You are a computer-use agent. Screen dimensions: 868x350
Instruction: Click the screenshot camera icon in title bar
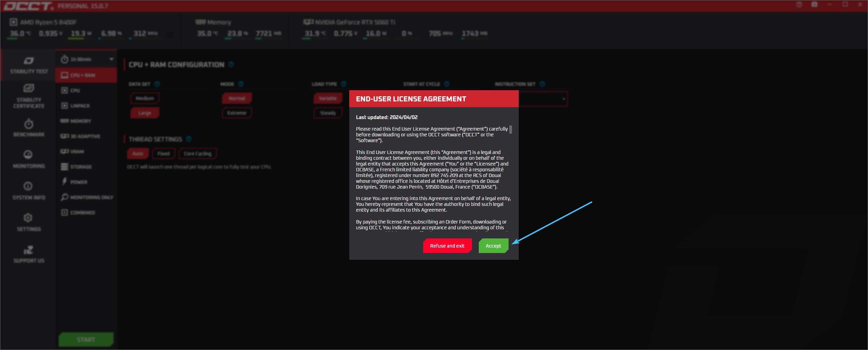click(x=814, y=5)
